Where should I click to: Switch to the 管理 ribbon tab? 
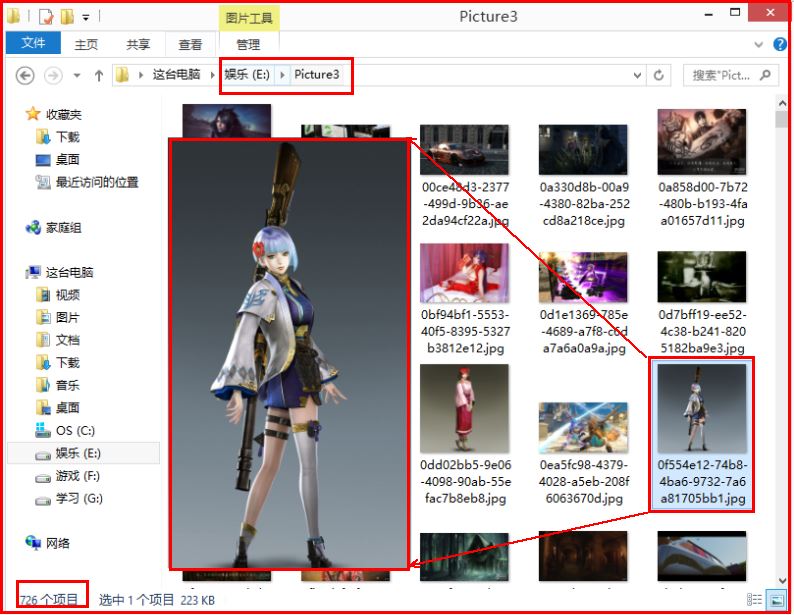point(248,45)
